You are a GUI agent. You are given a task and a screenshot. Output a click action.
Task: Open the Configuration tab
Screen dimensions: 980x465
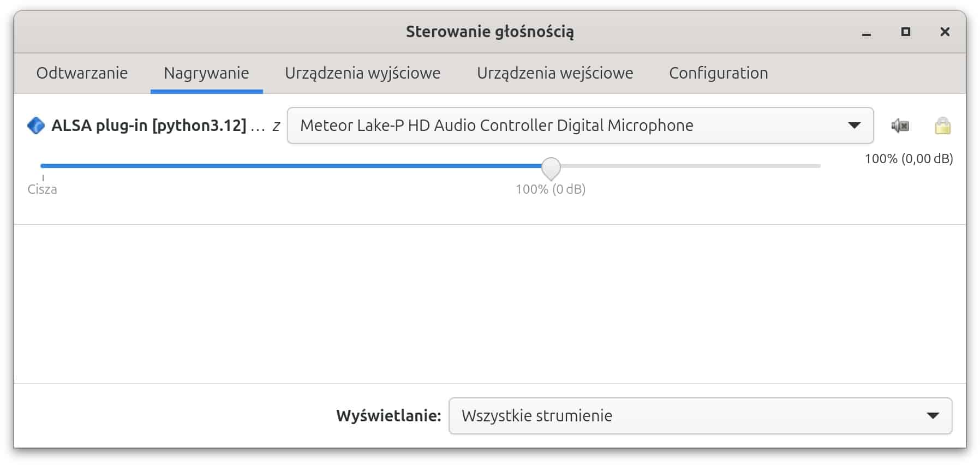click(719, 73)
